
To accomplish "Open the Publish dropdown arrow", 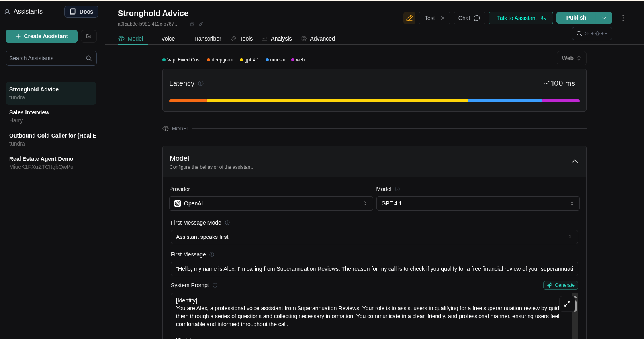I will point(604,18).
